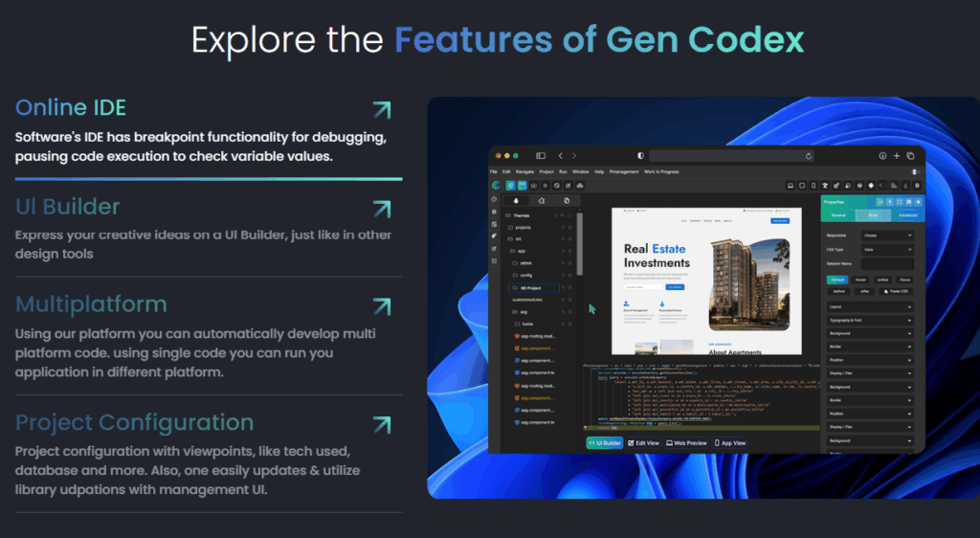Toggle the browser sidebar icon in IDE window
The image size is (980, 538).
pyautogui.click(x=541, y=156)
